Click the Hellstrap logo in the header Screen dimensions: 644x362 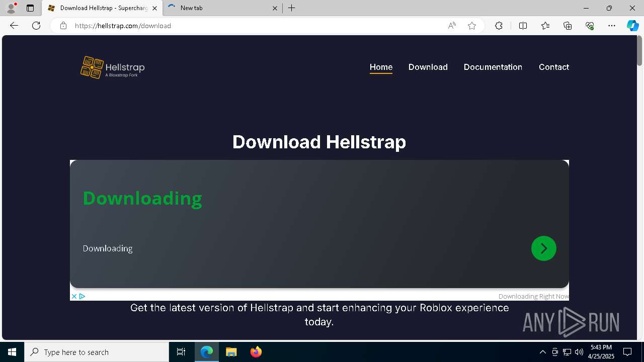click(113, 67)
